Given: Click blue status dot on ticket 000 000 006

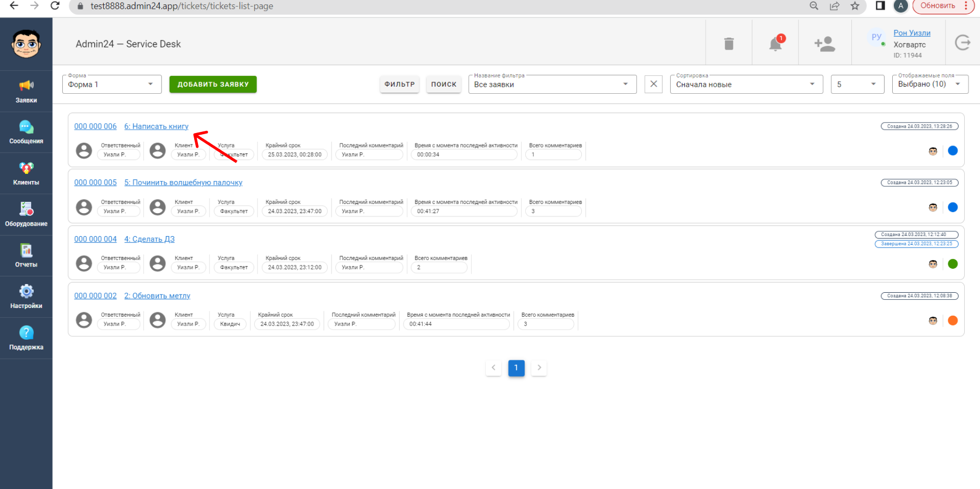Looking at the screenshot, I should pos(953,151).
